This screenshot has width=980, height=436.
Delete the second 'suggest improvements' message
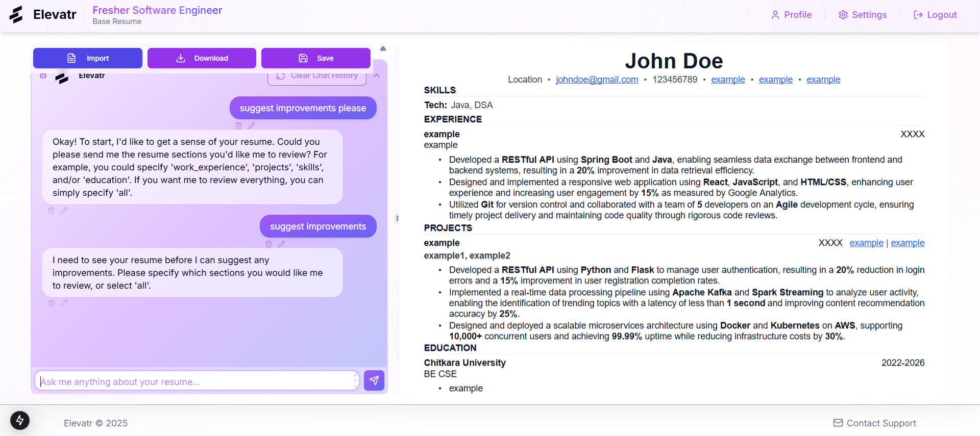268,244
